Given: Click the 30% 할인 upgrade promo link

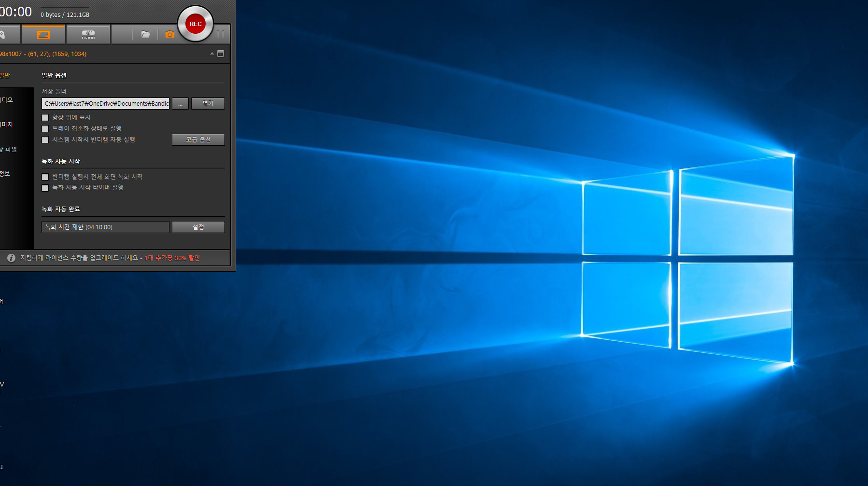Looking at the screenshot, I should point(172,258).
